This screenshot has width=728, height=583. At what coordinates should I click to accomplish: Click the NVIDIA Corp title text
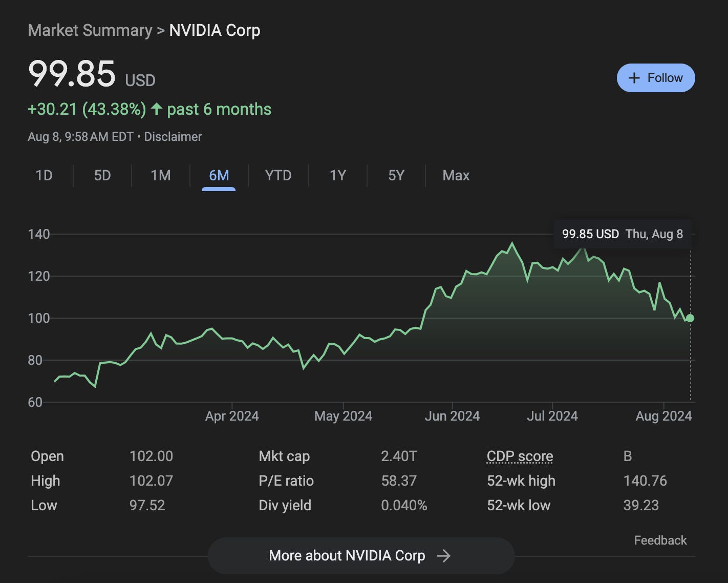(215, 30)
